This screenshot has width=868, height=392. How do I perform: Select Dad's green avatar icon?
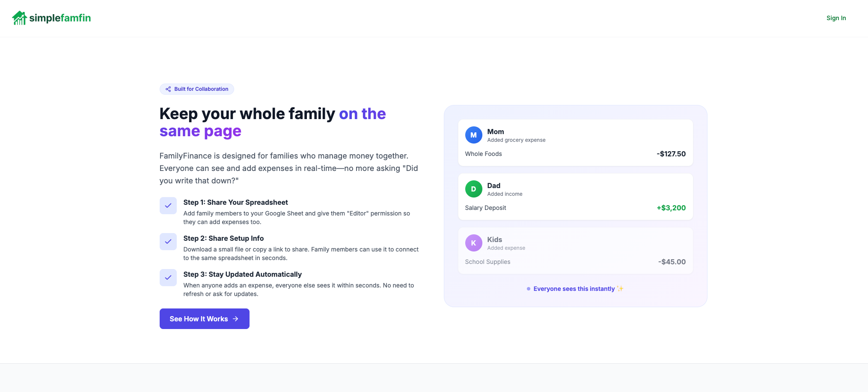coord(473,189)
